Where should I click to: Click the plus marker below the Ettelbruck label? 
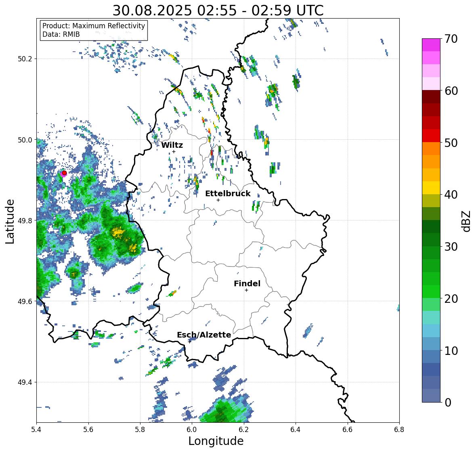pos(218,200)
